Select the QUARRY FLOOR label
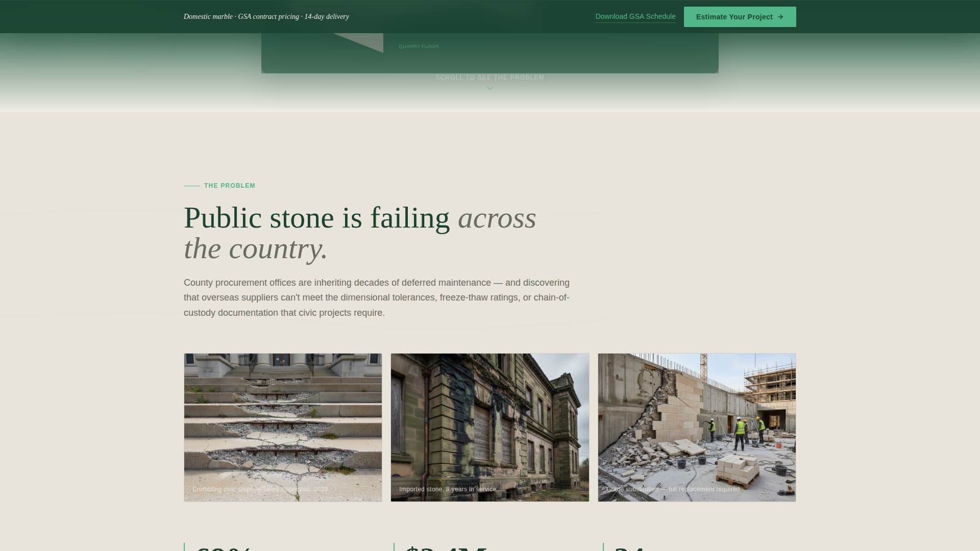This screenshot has height=551, width=980. coord(418,46)
